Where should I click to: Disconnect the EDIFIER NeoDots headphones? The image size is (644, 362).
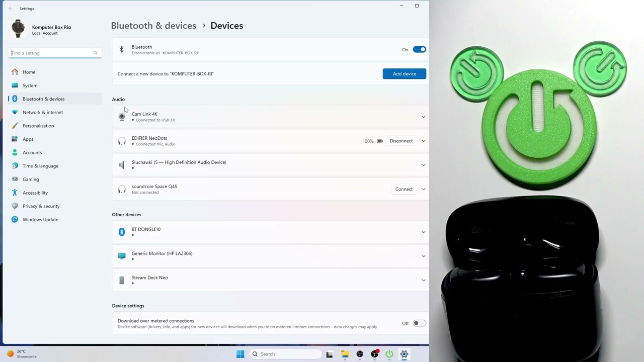point(401,141)
